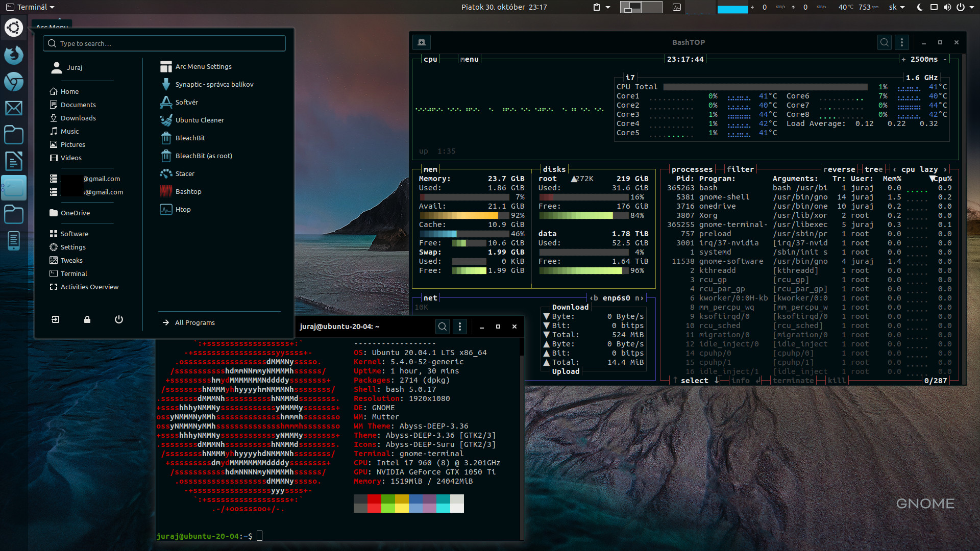Switch to previous network interface b

pyautogui.click(x=594, y=298)
